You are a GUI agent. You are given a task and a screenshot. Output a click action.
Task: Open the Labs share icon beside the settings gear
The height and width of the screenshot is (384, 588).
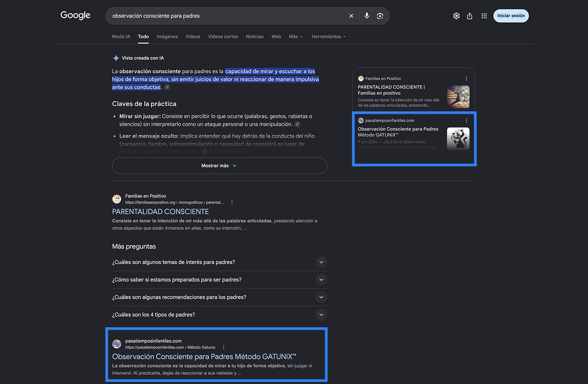(x=470, y=16)
